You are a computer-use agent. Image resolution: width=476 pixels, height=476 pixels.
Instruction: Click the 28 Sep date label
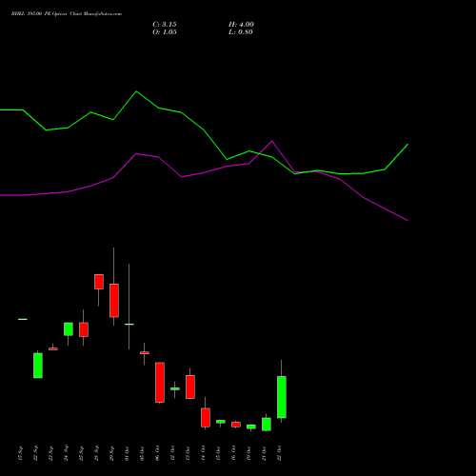(96, 453)
